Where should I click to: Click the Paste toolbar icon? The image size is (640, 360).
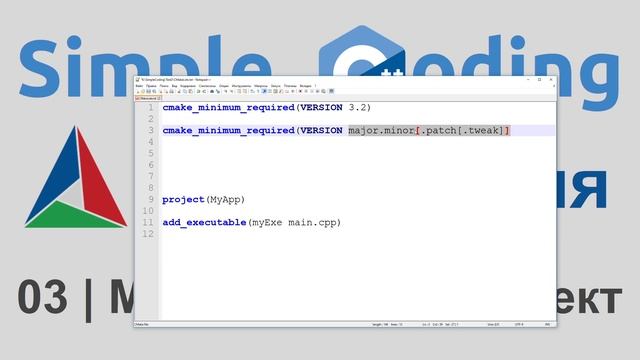pos(190,91)
